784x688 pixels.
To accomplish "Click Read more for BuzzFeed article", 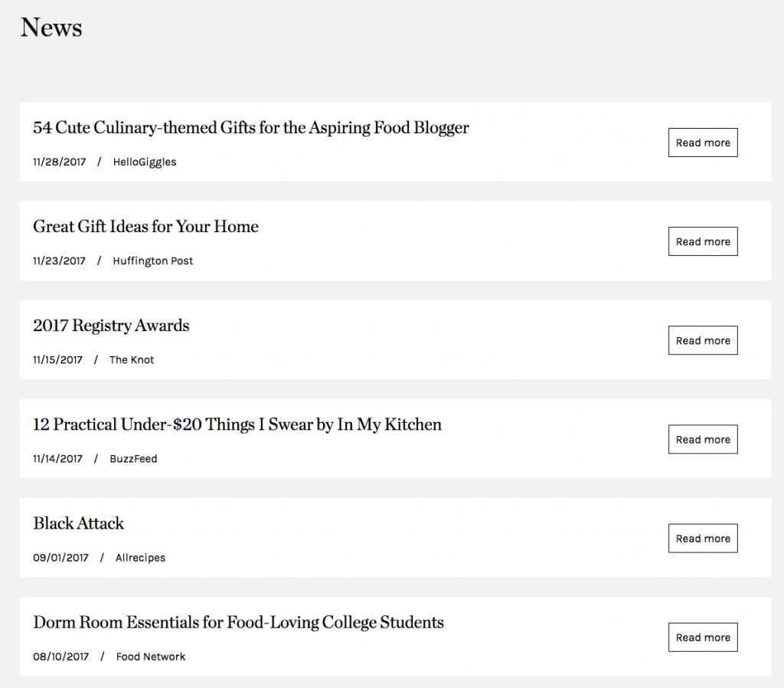I will pyautogui.click(x=703, y=440).
